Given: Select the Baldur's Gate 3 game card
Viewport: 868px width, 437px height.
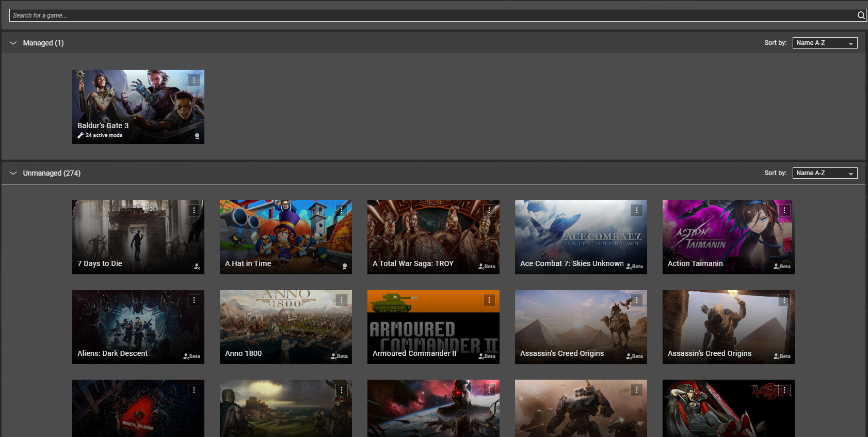Looking at the screenshot, I should (x=138, y=107).
